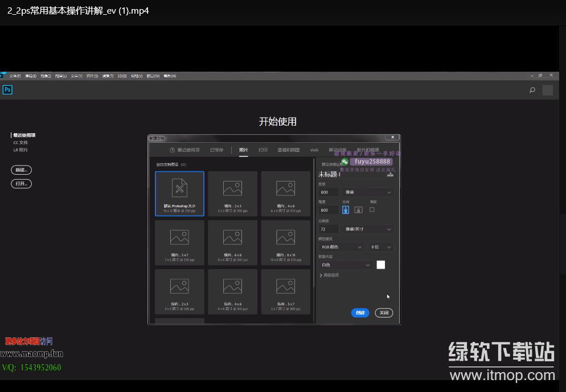Close the new document dialog with X
Image resolution: width=566 pixels, height=392 pixels.
(x=393, y=137)
